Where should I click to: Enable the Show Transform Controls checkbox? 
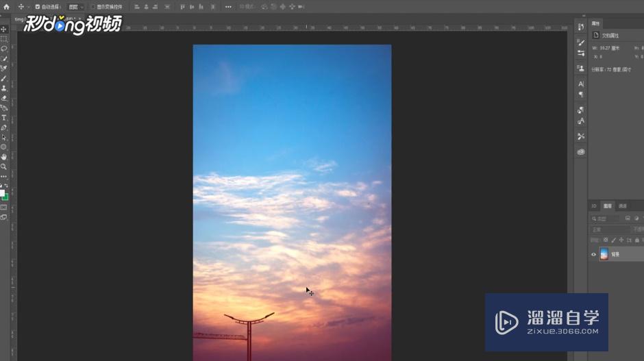coord(92,7)
